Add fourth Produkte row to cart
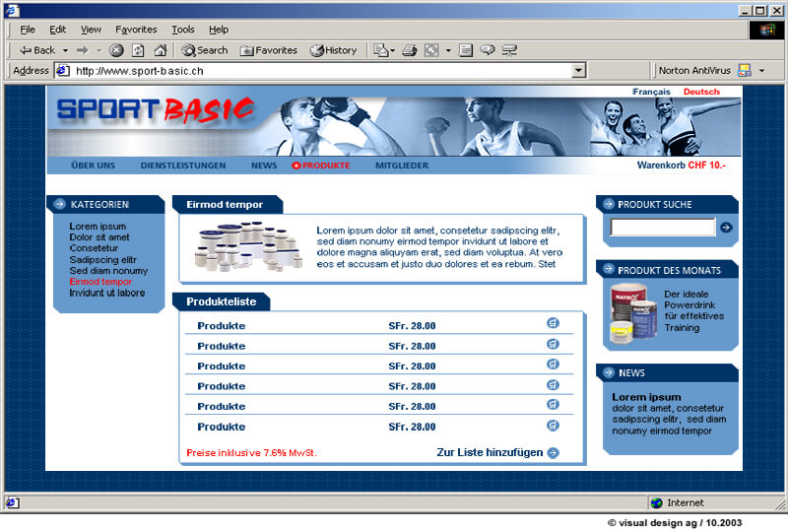The width and height of the screenshot is (788, 532). [x=553, y=384]
